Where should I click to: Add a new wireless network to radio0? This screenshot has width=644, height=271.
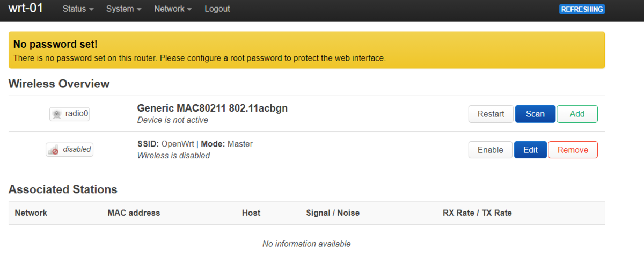pos(577,114)
